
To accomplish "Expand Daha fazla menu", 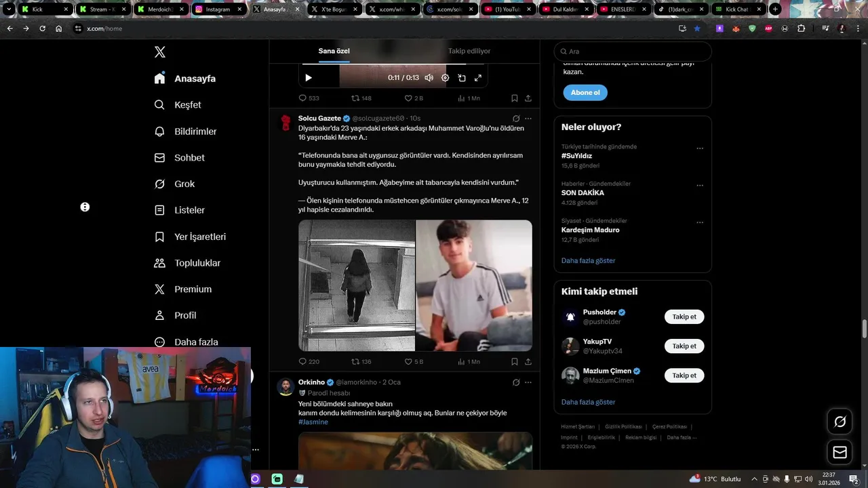I will coord(186,342).
